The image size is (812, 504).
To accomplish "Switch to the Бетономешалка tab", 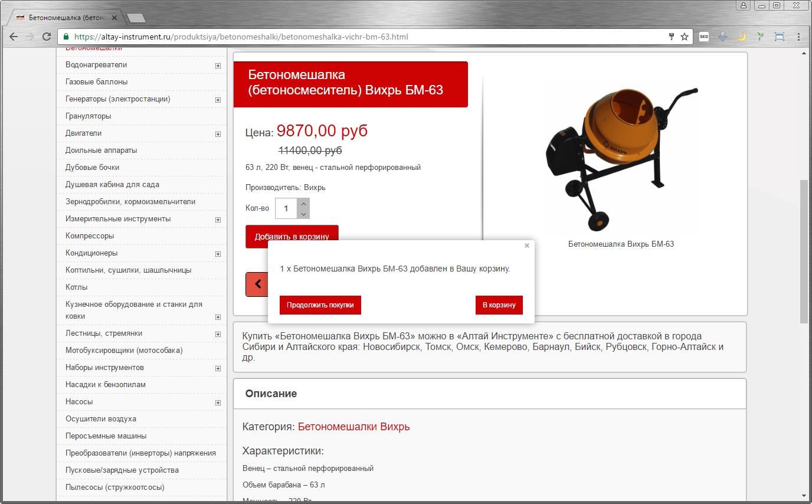I will tap(66, 18).
